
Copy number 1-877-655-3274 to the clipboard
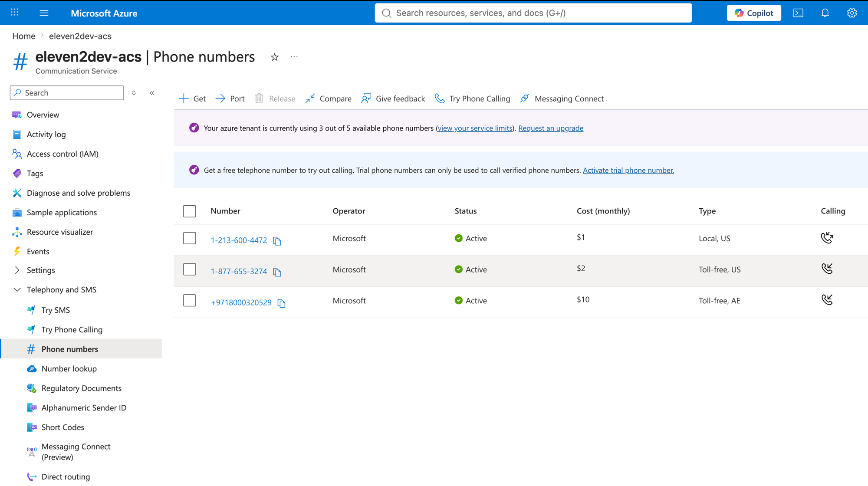(277, 272)
